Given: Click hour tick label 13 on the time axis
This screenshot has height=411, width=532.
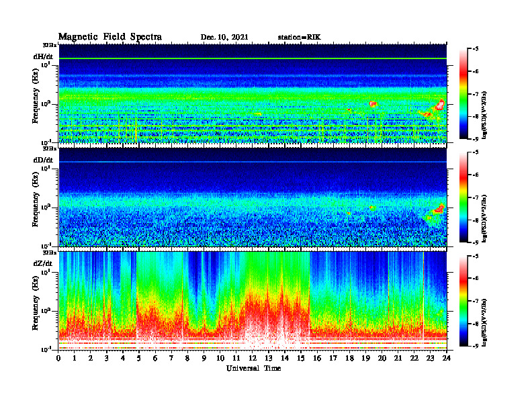Looking at the screenshot, I should (269, 359).
